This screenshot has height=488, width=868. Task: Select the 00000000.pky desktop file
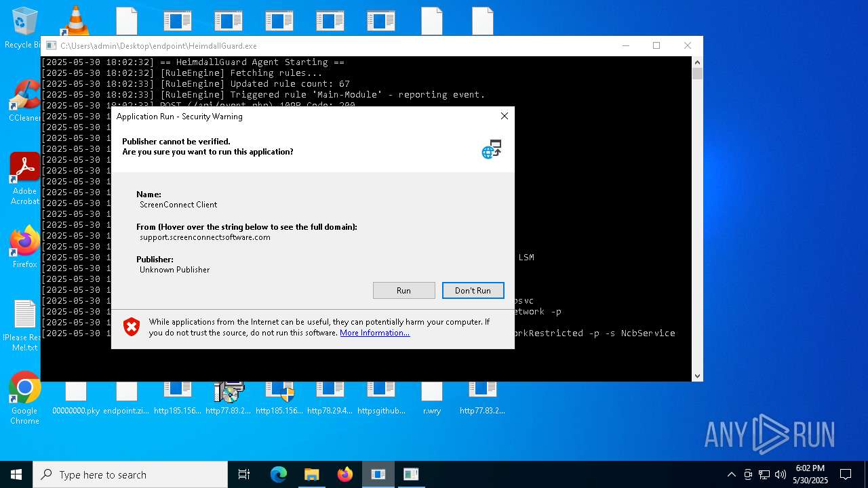click(76, 399)
